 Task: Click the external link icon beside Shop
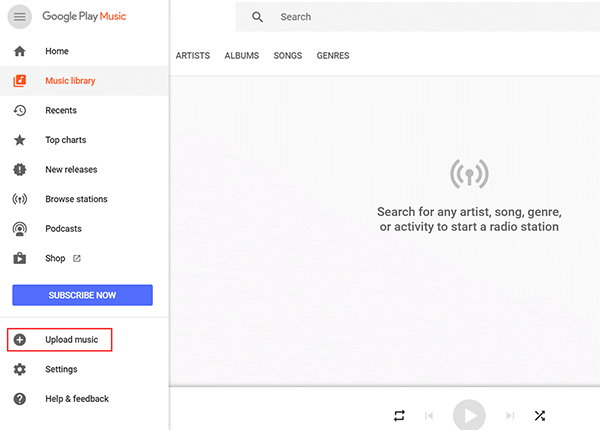click(77, 258)
